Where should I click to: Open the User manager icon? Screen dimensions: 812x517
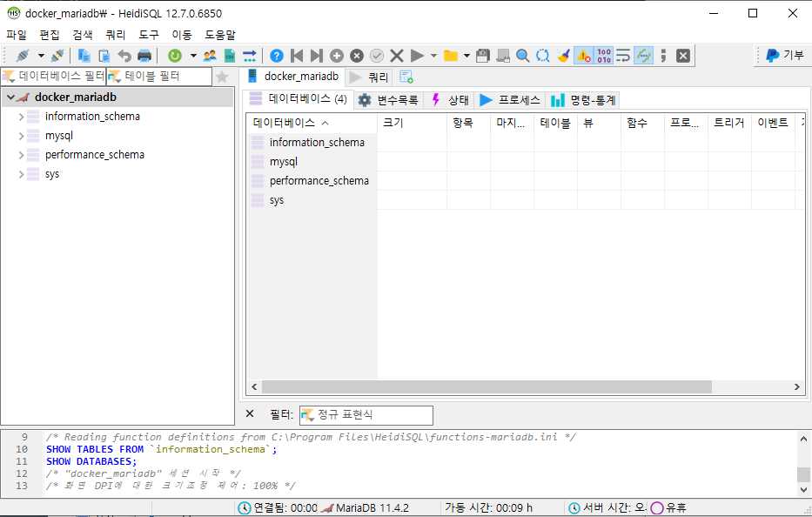[210, 56]
